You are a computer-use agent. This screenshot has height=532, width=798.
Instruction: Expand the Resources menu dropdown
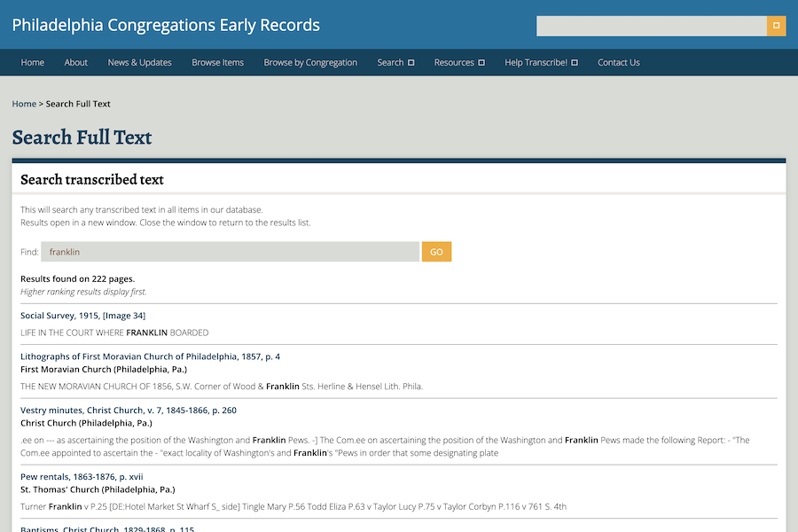[459, 63]
